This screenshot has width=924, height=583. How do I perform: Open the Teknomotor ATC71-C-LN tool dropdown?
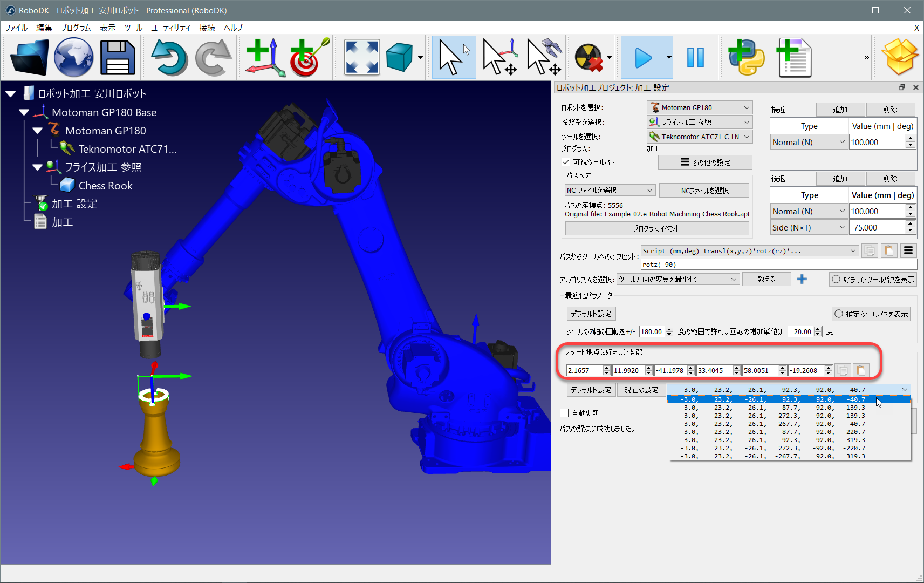point(700,137)
